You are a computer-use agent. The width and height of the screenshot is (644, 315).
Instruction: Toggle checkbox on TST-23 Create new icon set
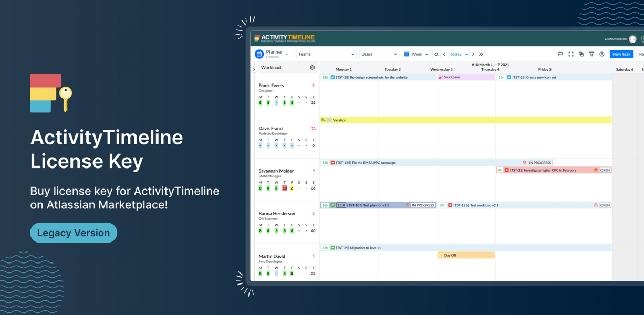coord(508,77)
